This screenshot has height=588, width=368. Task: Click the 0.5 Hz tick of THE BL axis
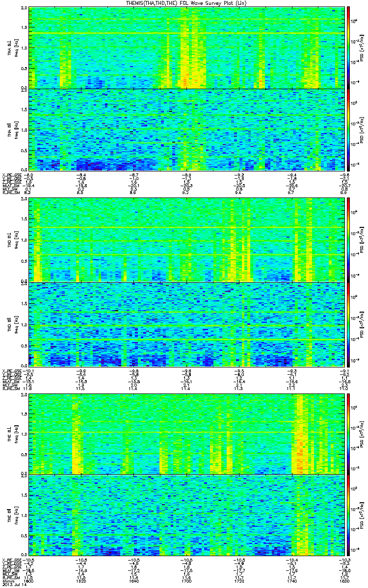click(x=24, y=454)
